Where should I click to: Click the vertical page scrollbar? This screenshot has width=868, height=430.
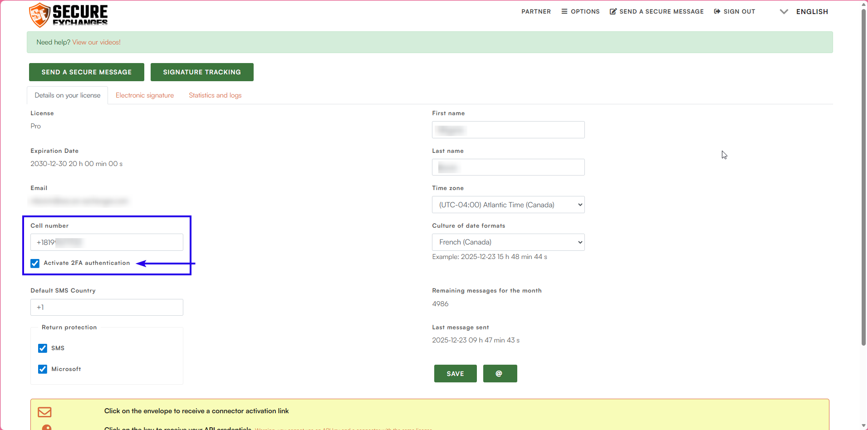pos(864,177)
